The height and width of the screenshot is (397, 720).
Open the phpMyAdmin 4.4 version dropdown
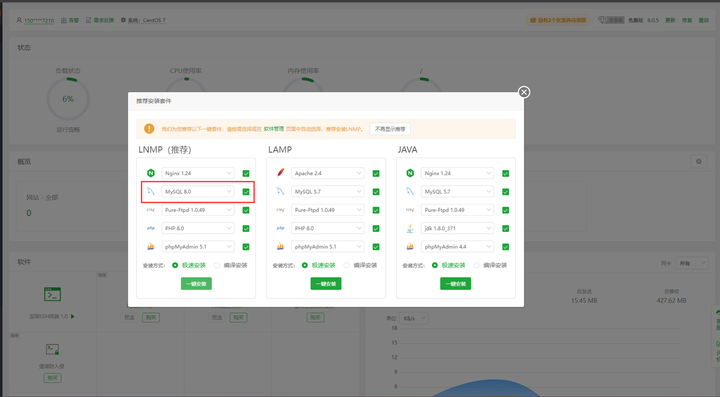coord(457,246)
